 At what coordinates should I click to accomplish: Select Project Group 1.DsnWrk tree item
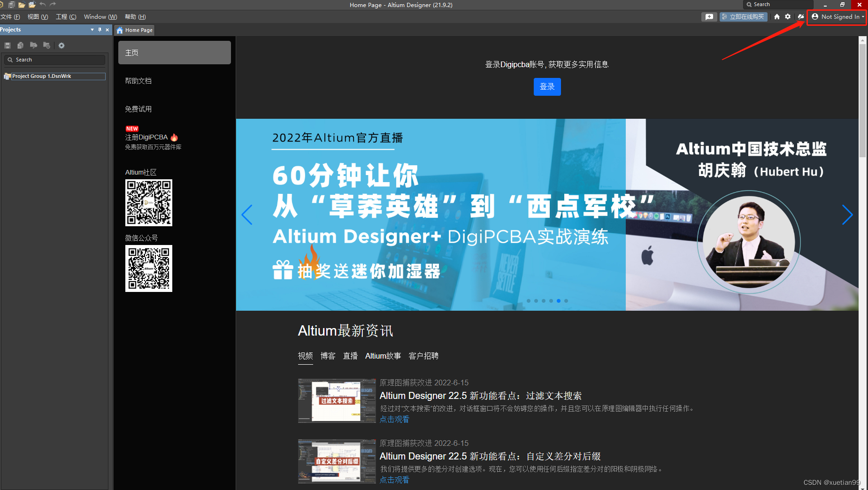[54, 76]
